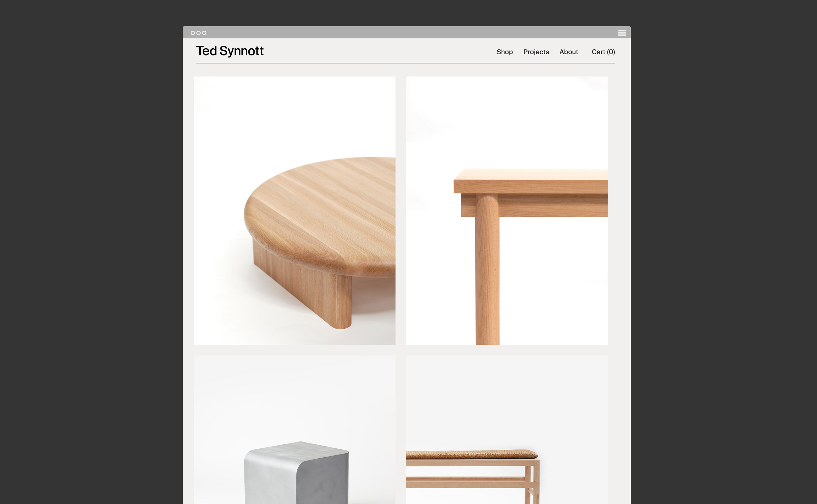Click the first window control circle

coord(192,33)
